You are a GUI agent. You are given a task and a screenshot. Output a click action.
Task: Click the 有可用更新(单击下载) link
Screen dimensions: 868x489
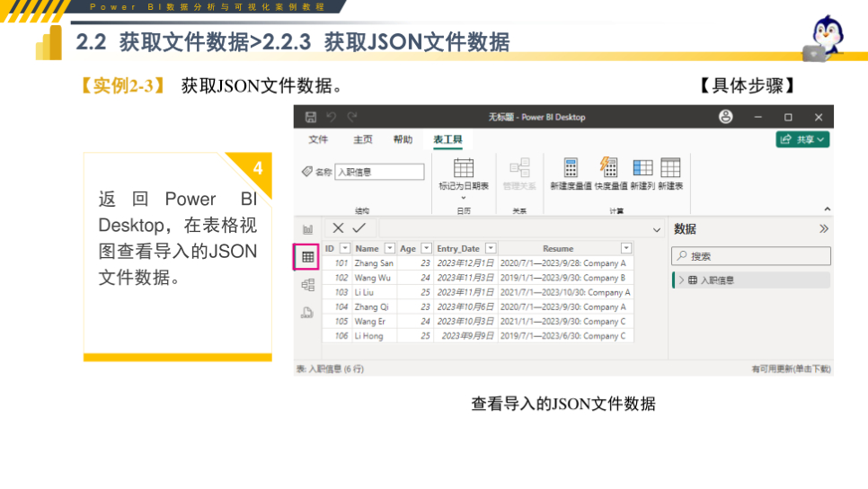pyautogui.click(x=791, y=369)
